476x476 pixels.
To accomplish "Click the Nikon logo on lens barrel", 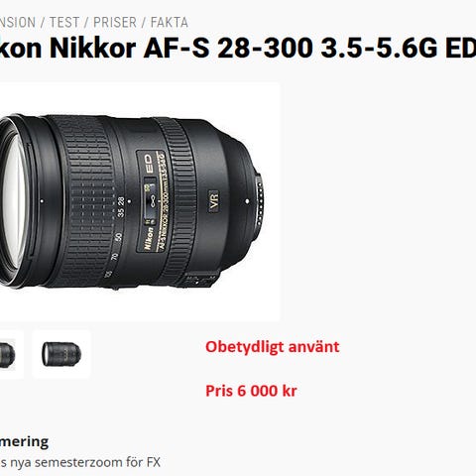I will 149,239.
